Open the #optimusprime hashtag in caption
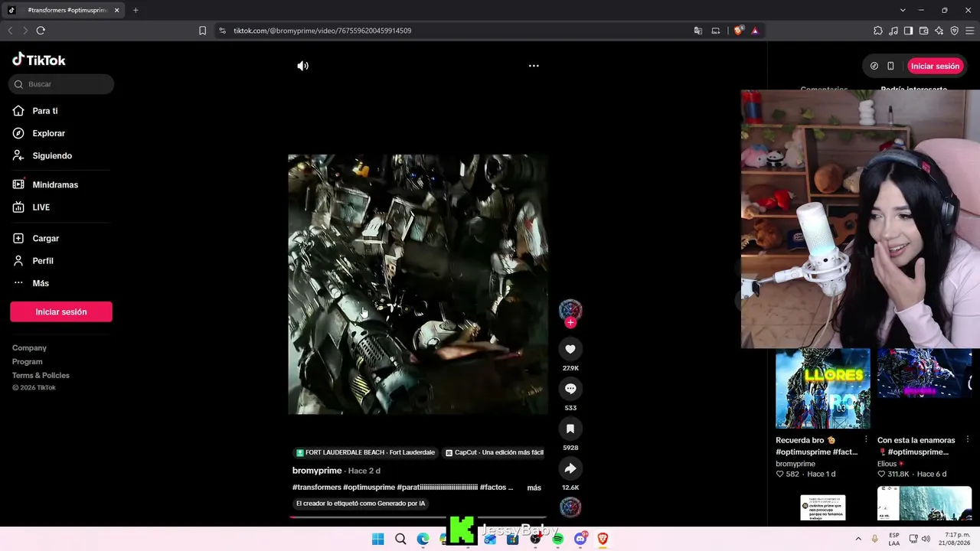 [369, 487]
